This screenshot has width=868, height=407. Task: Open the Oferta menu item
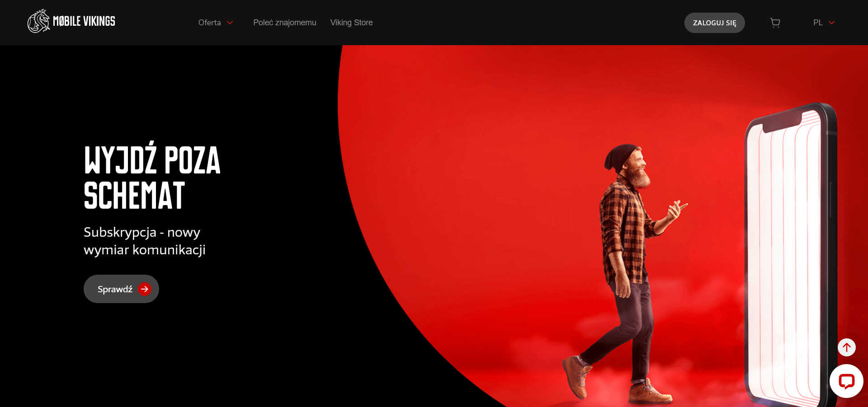pos(209,23)
